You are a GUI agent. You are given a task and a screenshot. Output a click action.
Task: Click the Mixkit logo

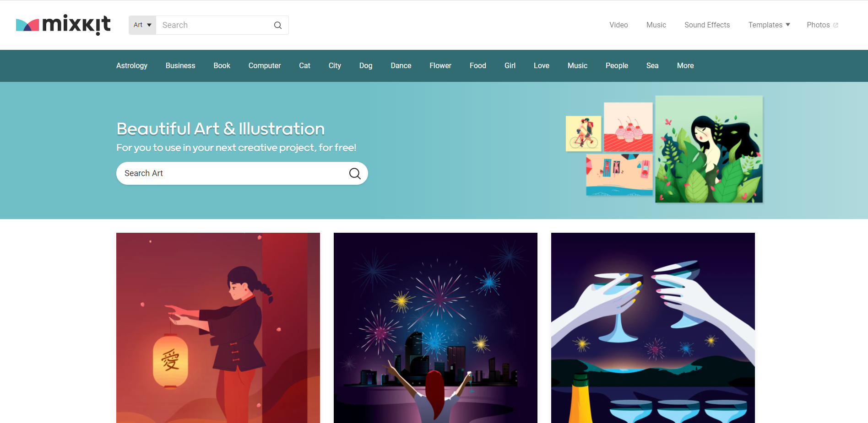click(63, 25)
